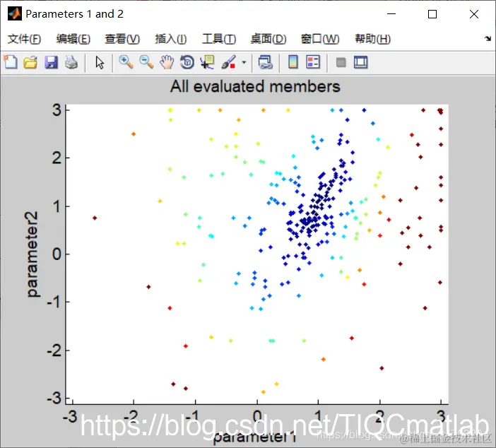Select the Rotate 3D tool
This screenshot has height=448, width=496.
[187, 62]
